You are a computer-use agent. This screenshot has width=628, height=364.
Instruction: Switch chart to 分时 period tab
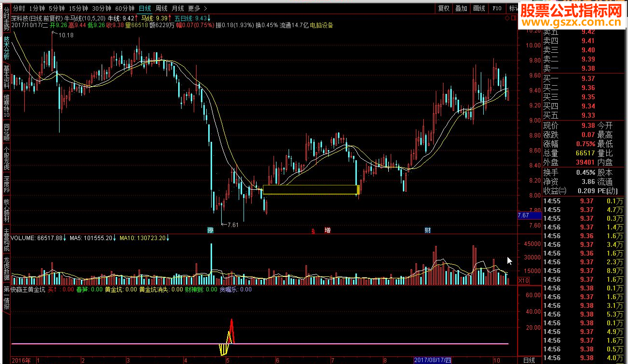click(19, 8)
